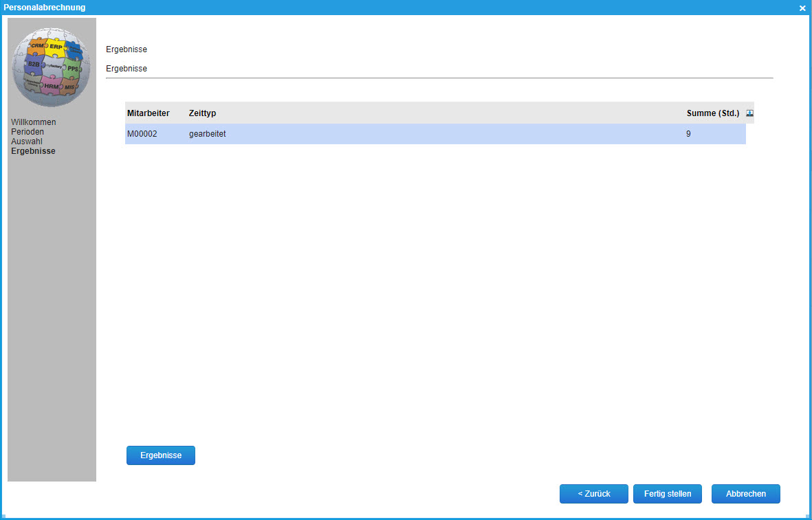Screen dimensions: 812x520
Task: Click the purple B2B puzzle piece
Action: (x=33, y=64)
